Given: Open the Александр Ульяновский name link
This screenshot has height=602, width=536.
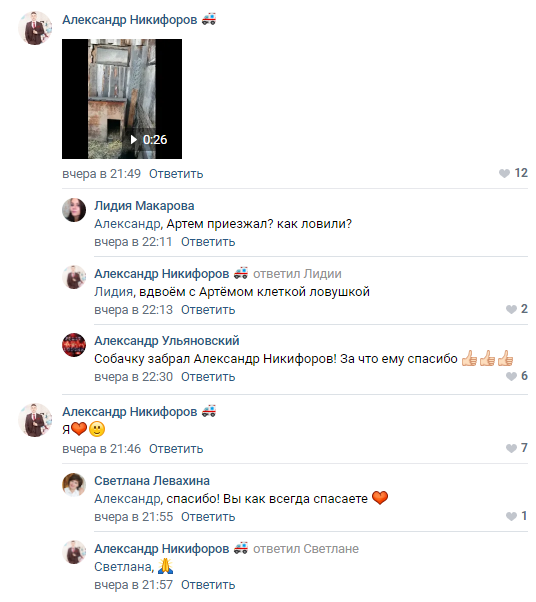Looking at the screenshot, I should 167,341.
